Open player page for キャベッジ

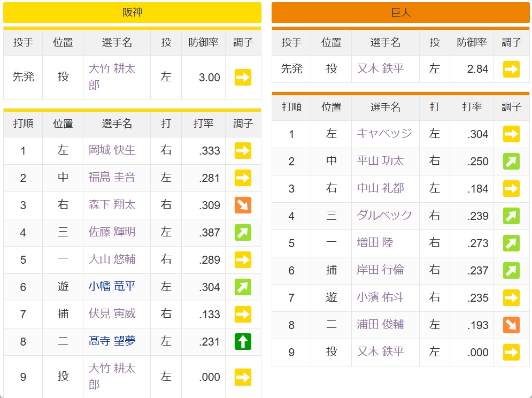384,133
